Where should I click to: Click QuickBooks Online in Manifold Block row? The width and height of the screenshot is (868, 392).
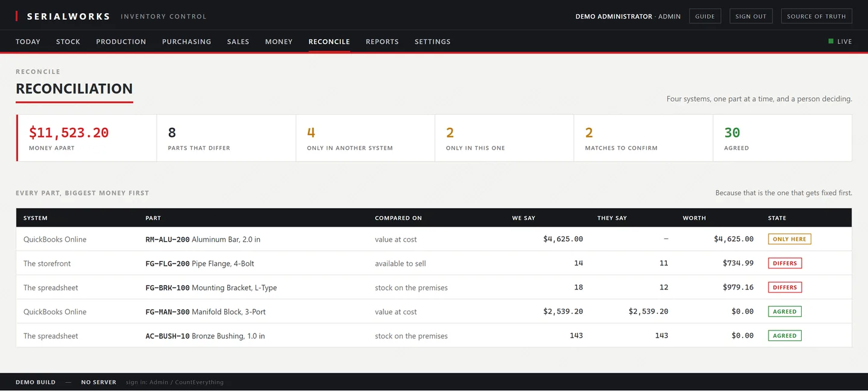pyautogui.click(x=55, y=312)
